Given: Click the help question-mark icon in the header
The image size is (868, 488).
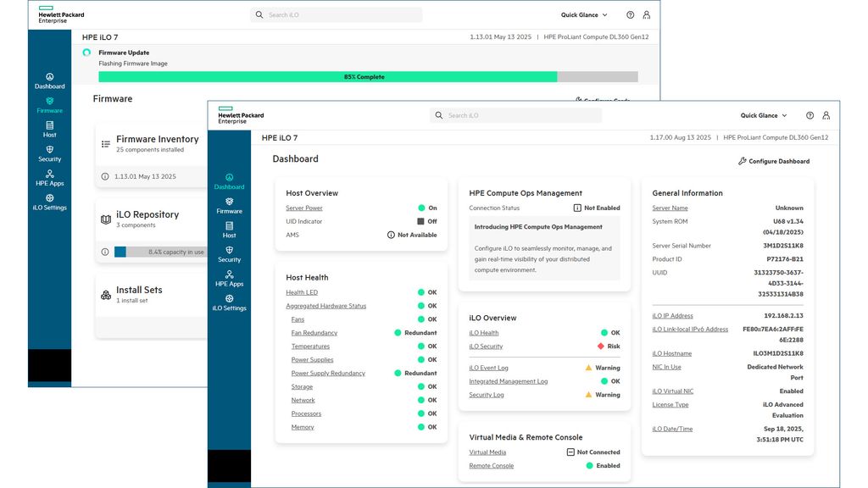Looking at the screenshot, I should coord(809,115).
